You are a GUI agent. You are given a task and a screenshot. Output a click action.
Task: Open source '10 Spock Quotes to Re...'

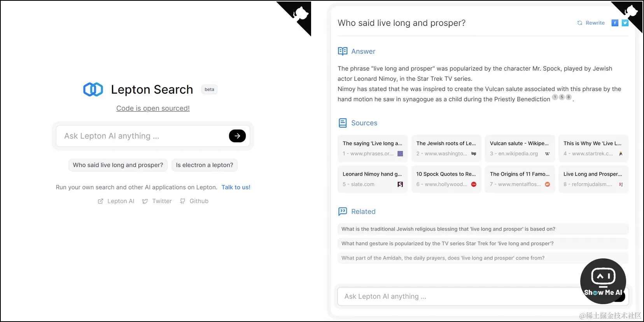446,179
